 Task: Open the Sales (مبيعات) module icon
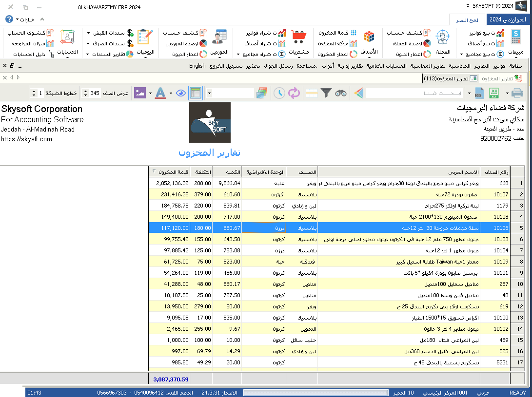pyautogui.click(x=516, y=37)
